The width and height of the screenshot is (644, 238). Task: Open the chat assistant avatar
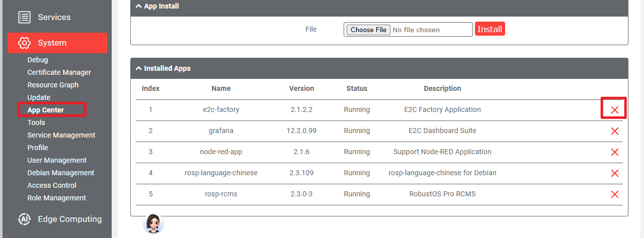click(x=153, y=223)
